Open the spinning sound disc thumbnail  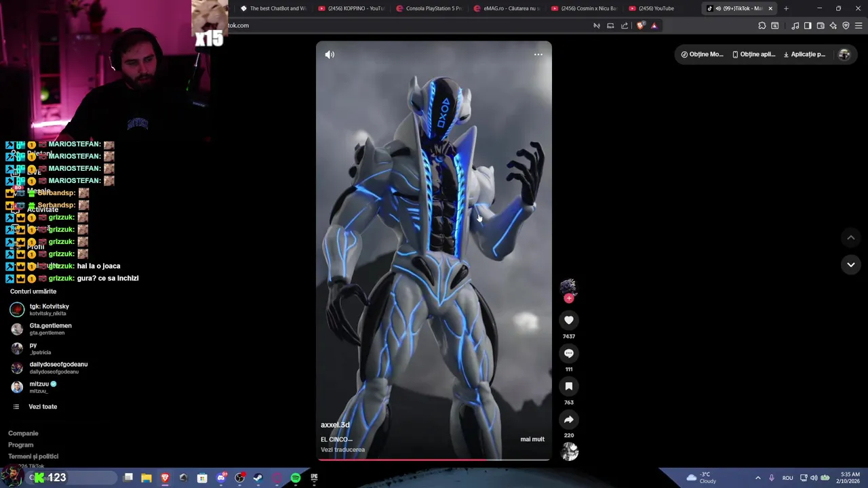pyautogui.click(x=569, y=451)
